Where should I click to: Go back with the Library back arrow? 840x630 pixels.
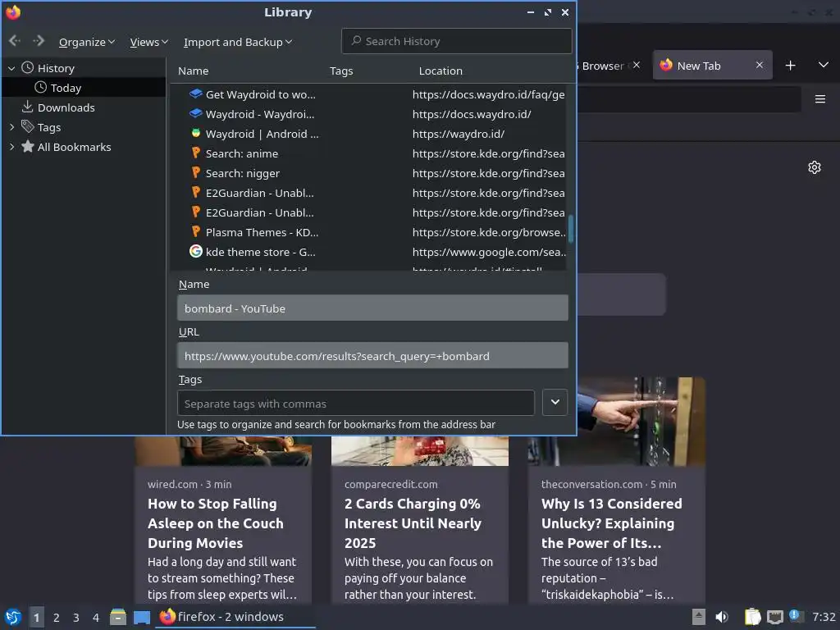tap(15, 41)
